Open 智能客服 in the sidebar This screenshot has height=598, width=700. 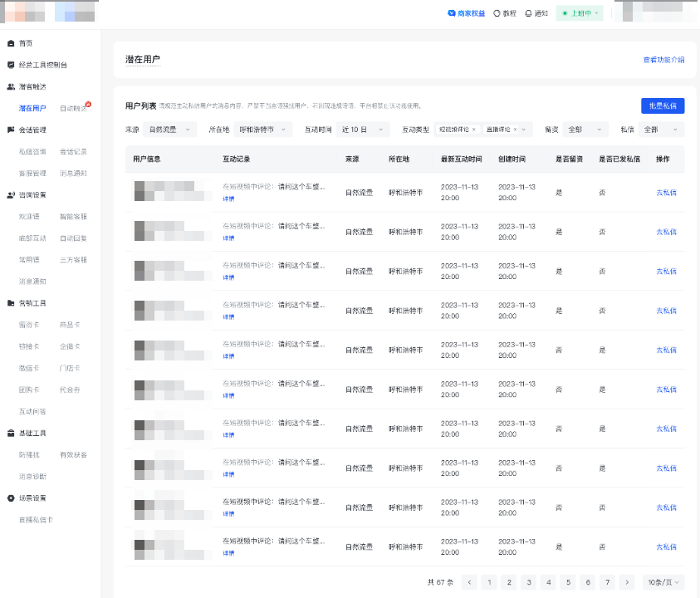point(73,217)
